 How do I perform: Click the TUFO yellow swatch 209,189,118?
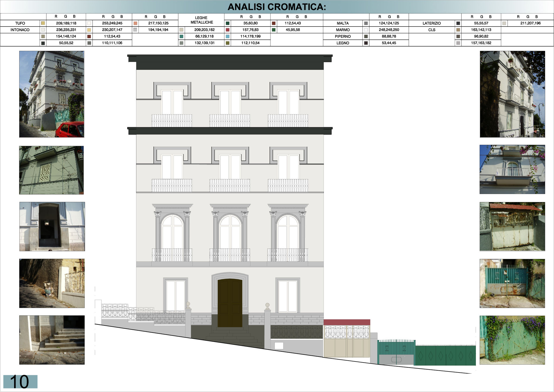pos(43,23)
